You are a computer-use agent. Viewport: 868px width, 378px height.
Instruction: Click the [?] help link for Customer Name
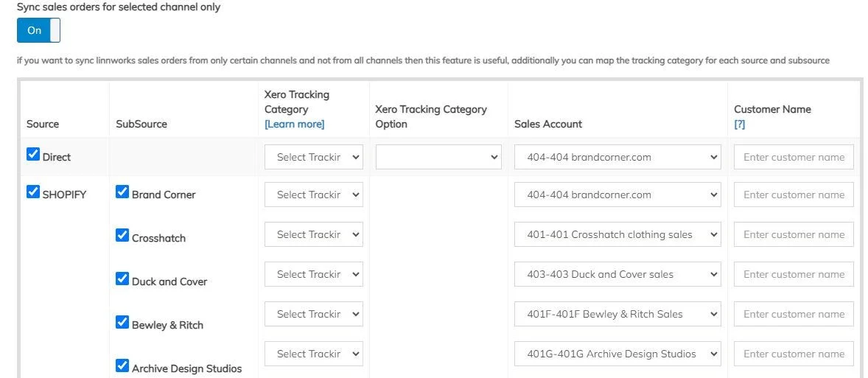(x=739, y=124)
